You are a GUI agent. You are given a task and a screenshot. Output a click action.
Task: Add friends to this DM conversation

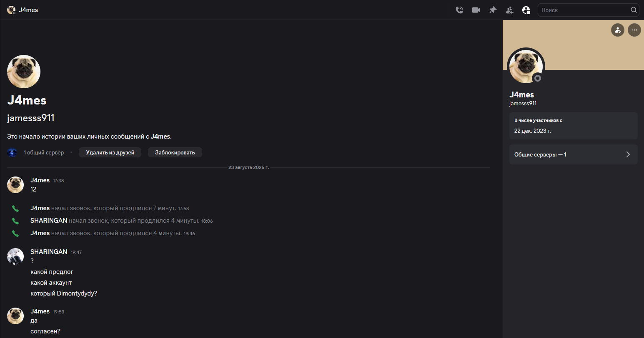point(509,10)
